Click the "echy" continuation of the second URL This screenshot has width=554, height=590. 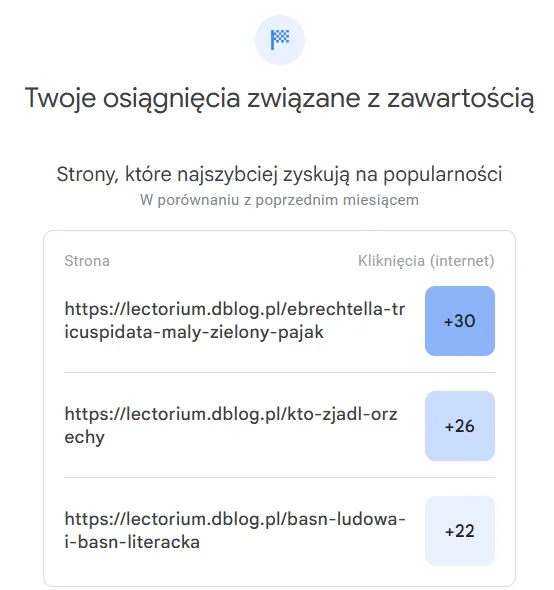[84, 437]
